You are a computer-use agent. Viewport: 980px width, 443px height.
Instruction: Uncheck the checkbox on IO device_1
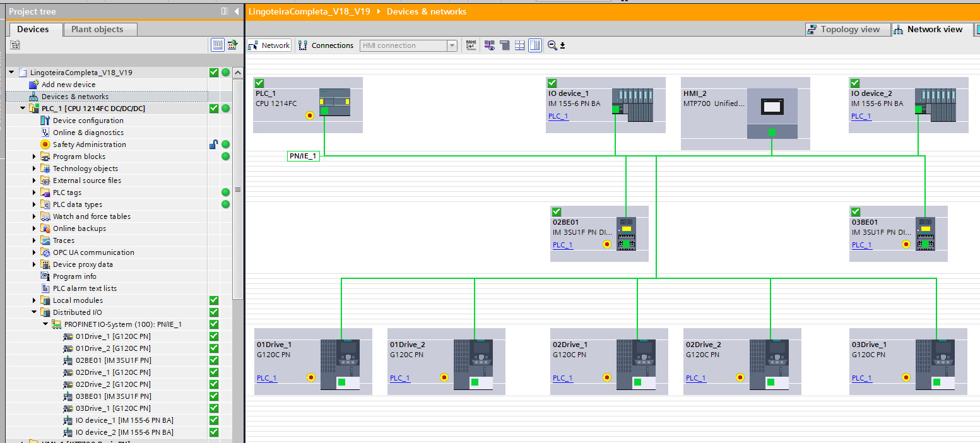point(552,83)
